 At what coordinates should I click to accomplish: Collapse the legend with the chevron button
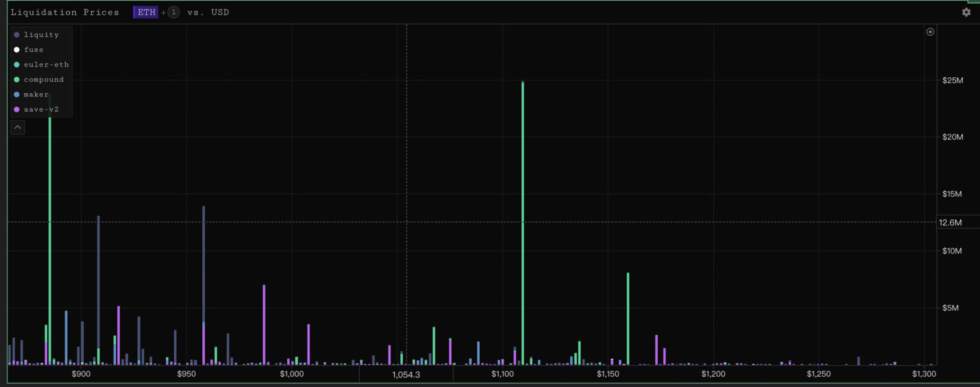click(18, 128)
